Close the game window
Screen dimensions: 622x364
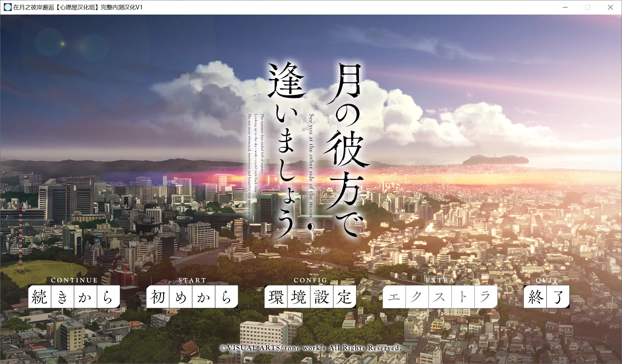point(610,7)
